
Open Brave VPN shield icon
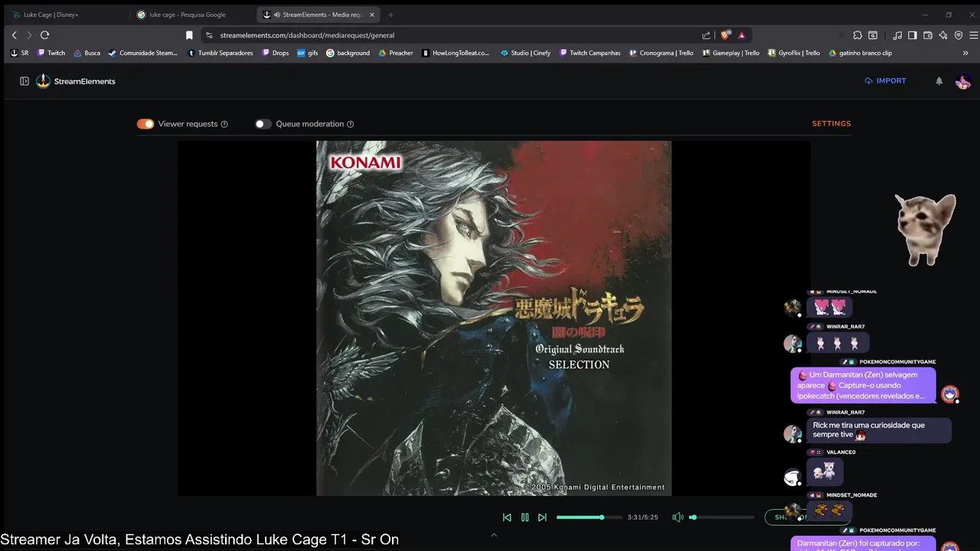(x=959, y=35)
